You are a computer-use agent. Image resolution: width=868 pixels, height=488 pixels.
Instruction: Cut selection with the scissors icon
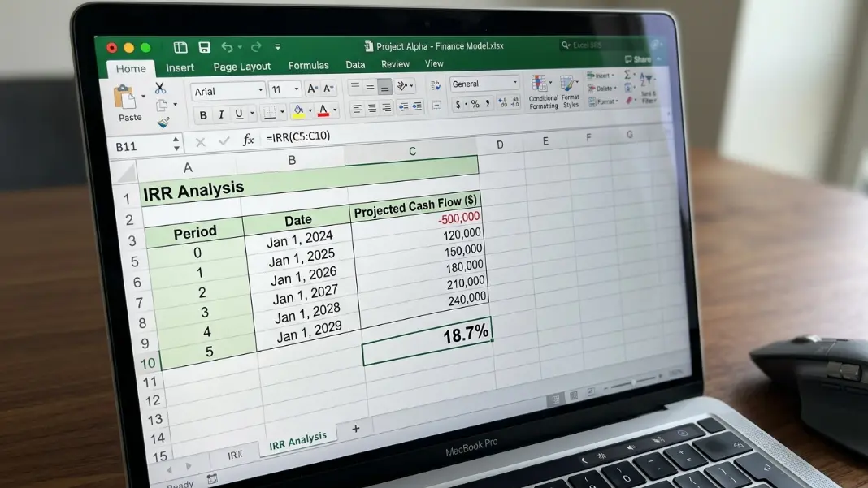(x=160, y=88)
